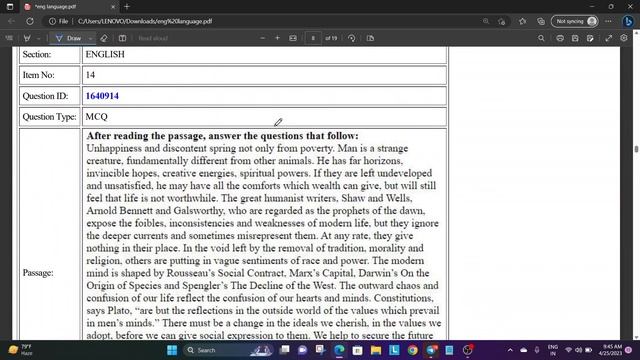This screenshot has height=360, width=640.
Task: Open Task View on taskbar
Action: click(x=284, y=350)
